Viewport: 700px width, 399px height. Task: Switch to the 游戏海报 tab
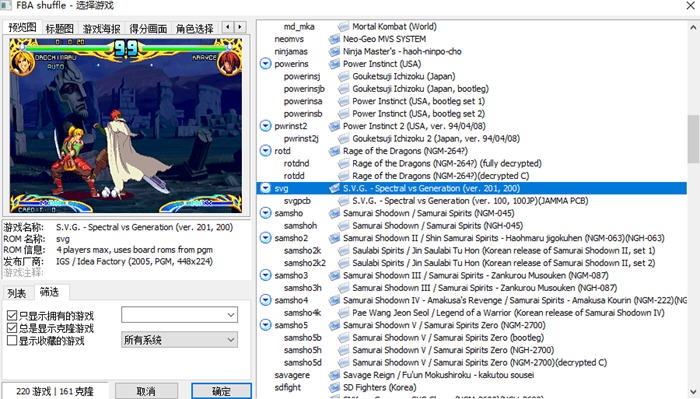coord(101,29)
